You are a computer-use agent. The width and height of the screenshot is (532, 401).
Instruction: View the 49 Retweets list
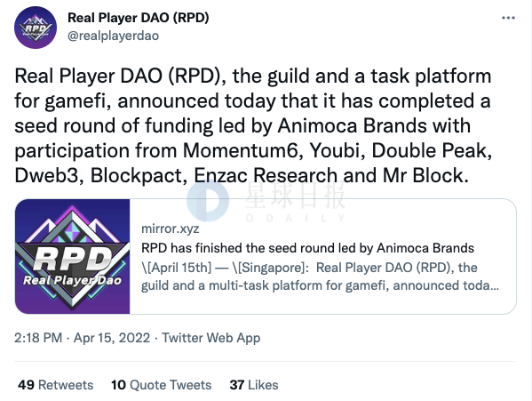pos(56,385)
